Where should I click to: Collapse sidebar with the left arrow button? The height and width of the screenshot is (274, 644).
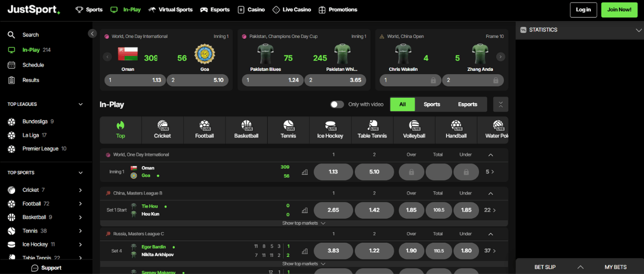(x=92, y=34)
